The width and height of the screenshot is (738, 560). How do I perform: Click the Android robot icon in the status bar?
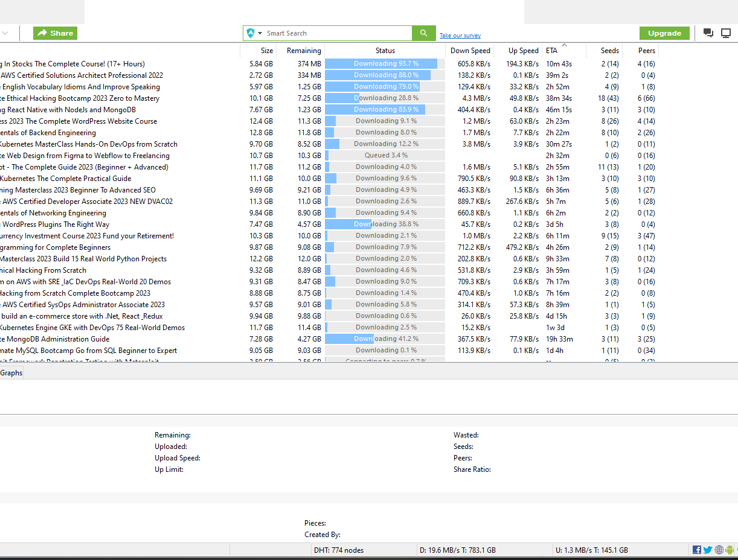[730, 550]
